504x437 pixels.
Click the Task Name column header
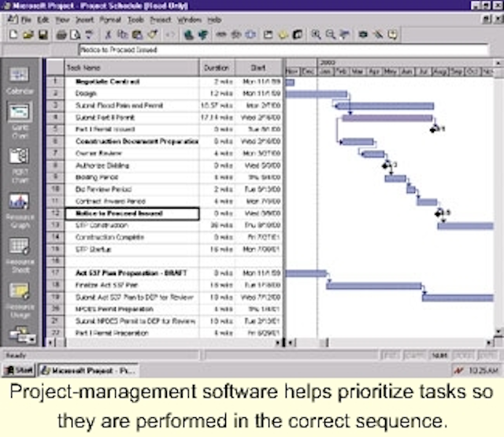(132, 68)
